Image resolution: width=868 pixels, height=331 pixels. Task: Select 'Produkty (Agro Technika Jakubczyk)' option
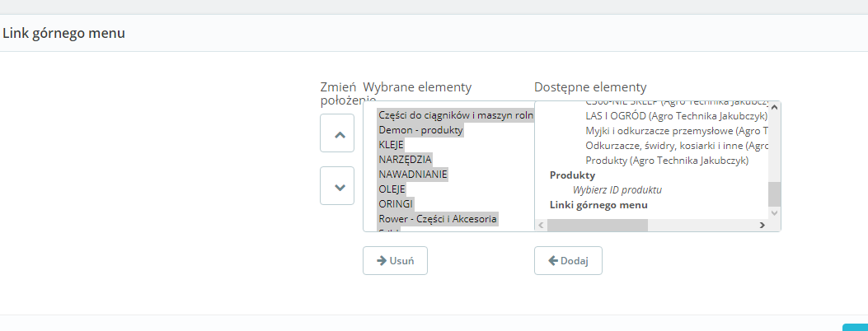(667, 161)
